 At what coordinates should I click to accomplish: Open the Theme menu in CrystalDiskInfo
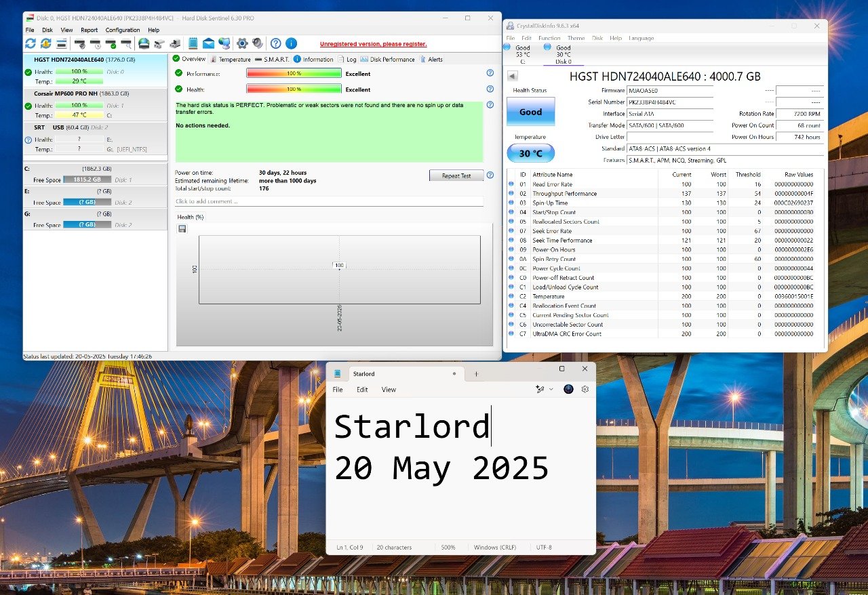(576, 38)
